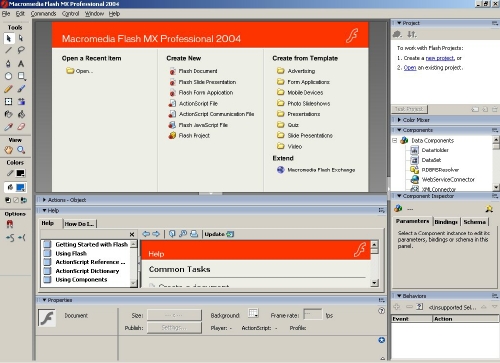Screen dimensions: 500x363
Task: Select the Oval tool
Action: (9, 76)
